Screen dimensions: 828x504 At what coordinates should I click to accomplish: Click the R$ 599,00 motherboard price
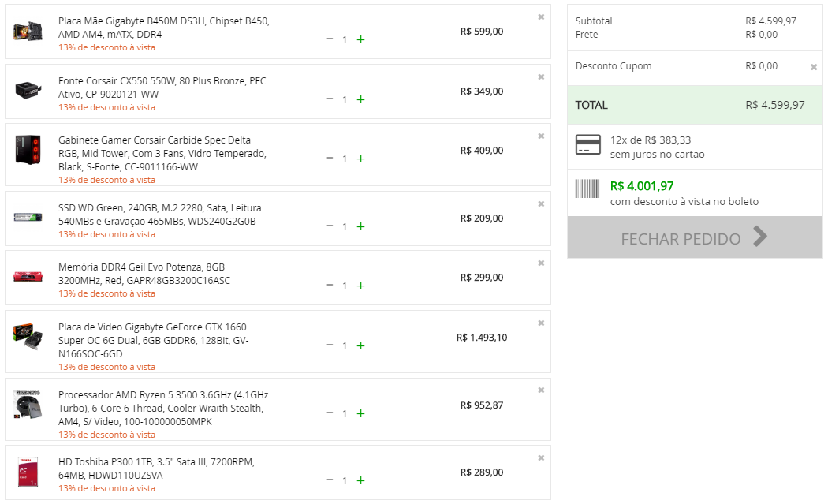[482, 32]
